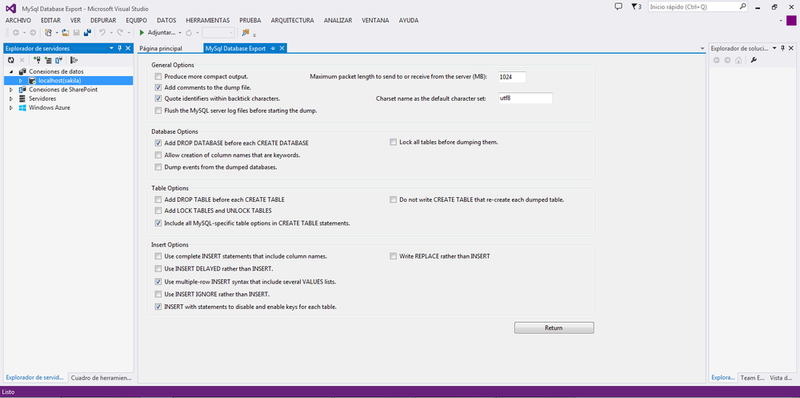Click the New Project toolbar icon
Image resolution: width=800 pixels, height=398 pixels.
click(x=48, y=33)
